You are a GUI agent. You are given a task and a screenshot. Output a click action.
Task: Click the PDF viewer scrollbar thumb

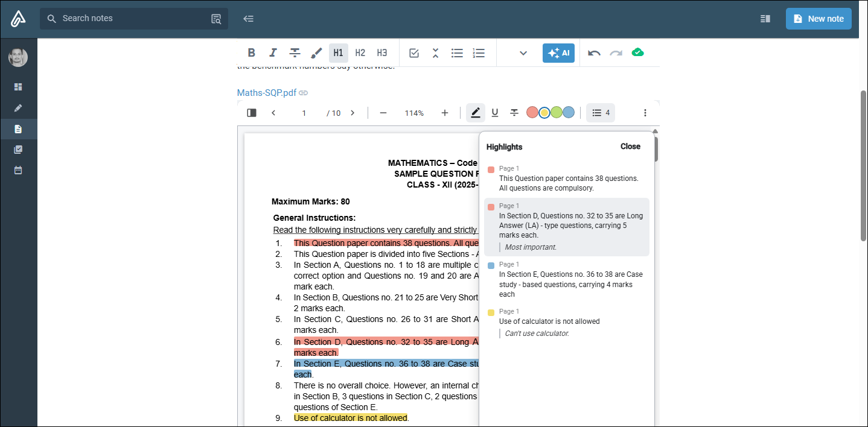click(656, 150)
